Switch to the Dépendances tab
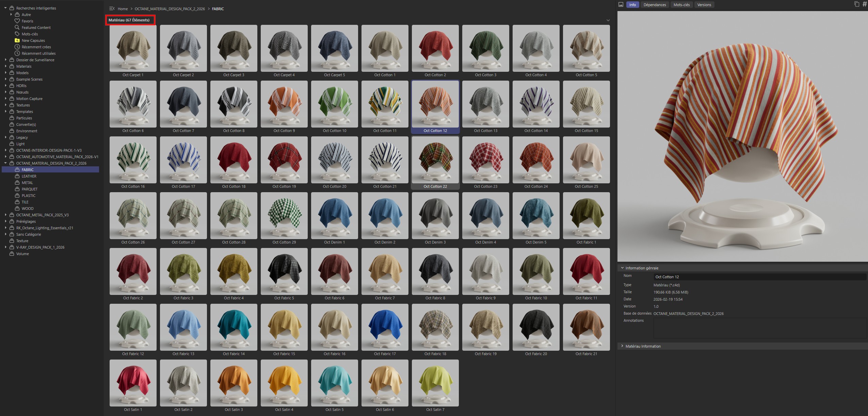The image size is (868, 416). [655, 4]
